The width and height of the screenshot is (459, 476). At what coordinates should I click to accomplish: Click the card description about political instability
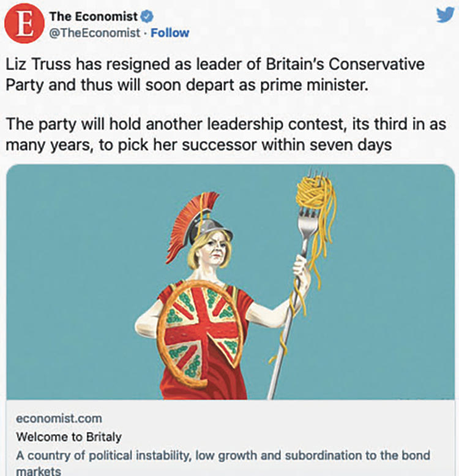pyautogui.click(x=223, y=455)
